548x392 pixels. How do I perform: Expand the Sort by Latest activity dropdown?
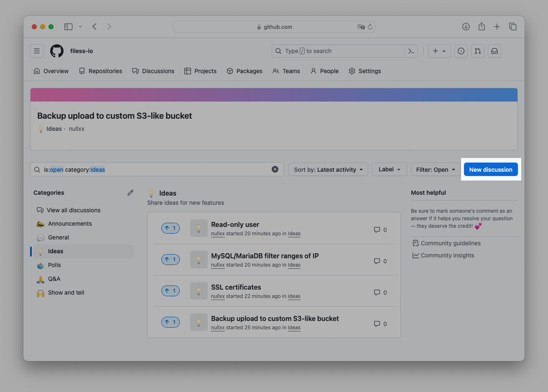(x=328, y=170)
